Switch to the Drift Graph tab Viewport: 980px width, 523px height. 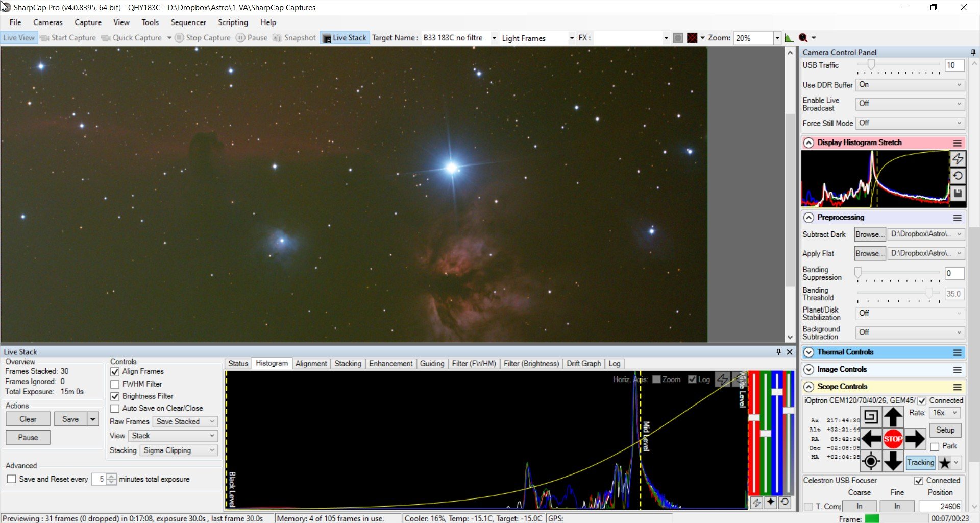[583, 364]
